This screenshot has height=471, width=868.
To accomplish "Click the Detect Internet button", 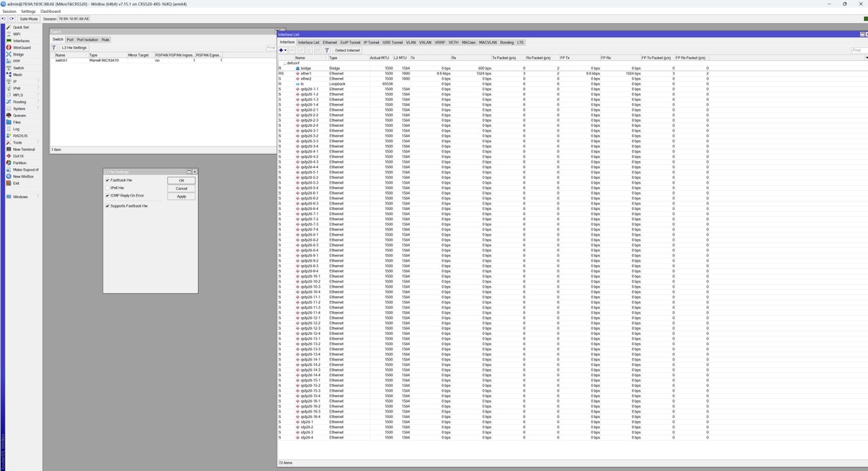I will [347, 50].
